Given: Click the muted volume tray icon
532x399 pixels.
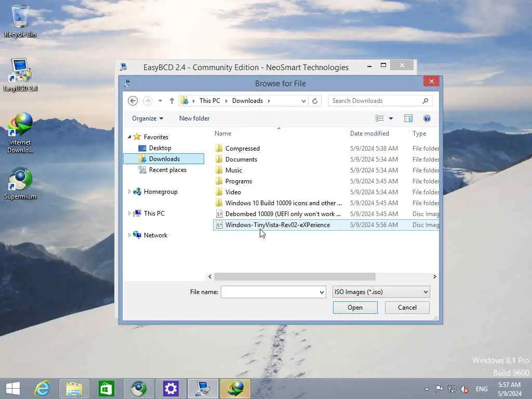Looking at the screenshot, I should (x=464, y=389).
